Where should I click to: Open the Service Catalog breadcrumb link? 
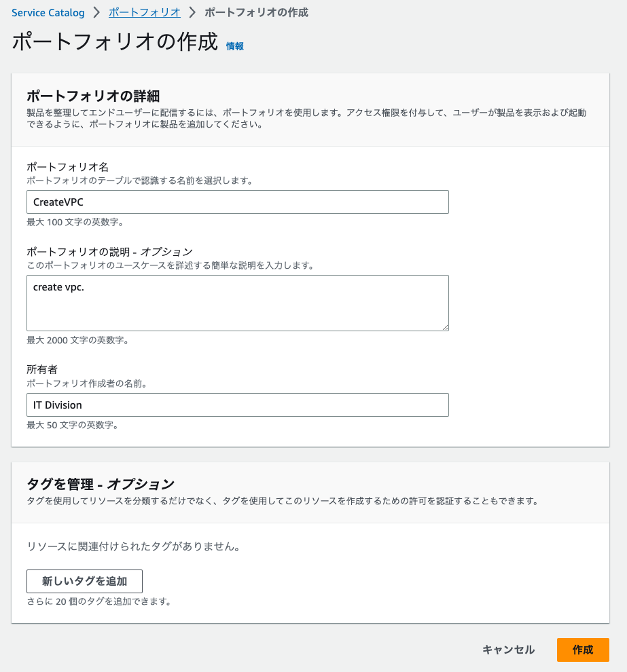(48, 13)
